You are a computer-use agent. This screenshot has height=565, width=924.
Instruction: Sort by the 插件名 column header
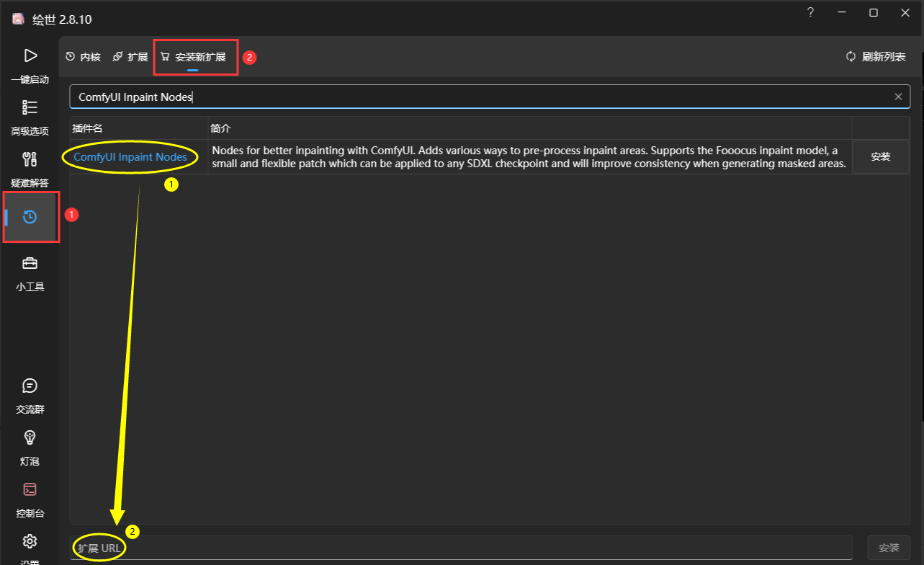[x=139, y=128]
